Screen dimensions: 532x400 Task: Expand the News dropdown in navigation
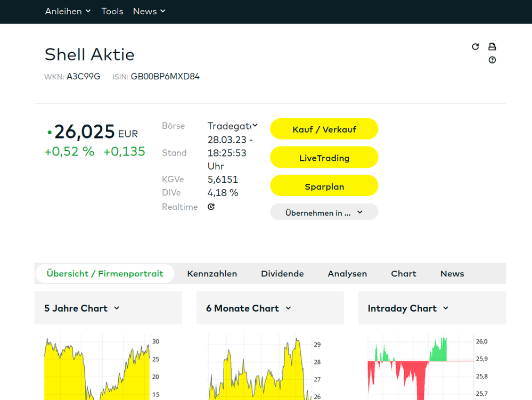point(149,11)
